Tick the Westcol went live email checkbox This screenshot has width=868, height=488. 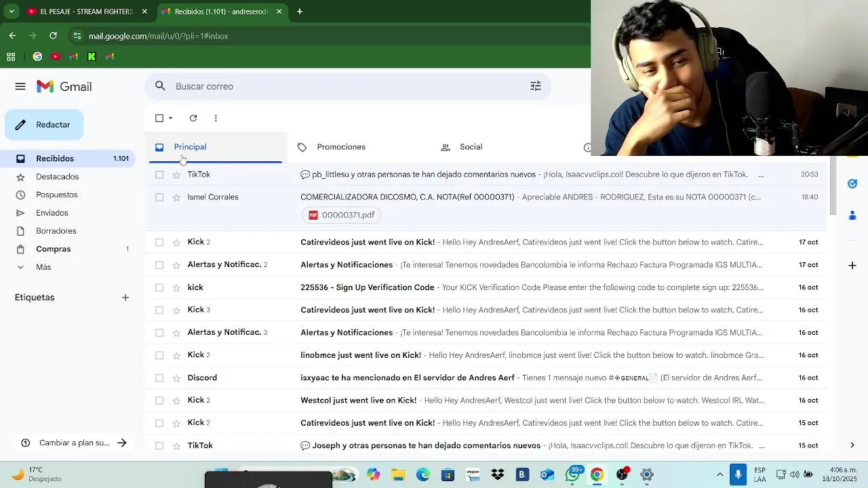tap(159, 401)
